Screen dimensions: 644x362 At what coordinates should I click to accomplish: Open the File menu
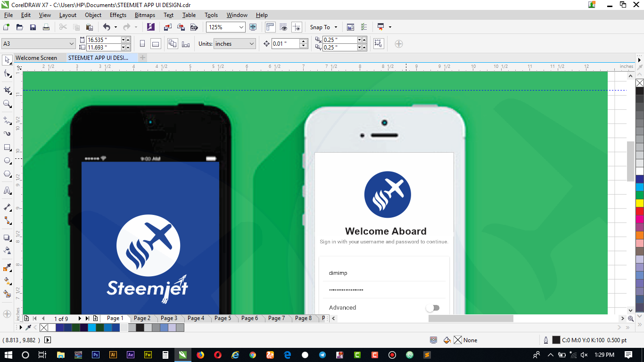pos(8,15)
